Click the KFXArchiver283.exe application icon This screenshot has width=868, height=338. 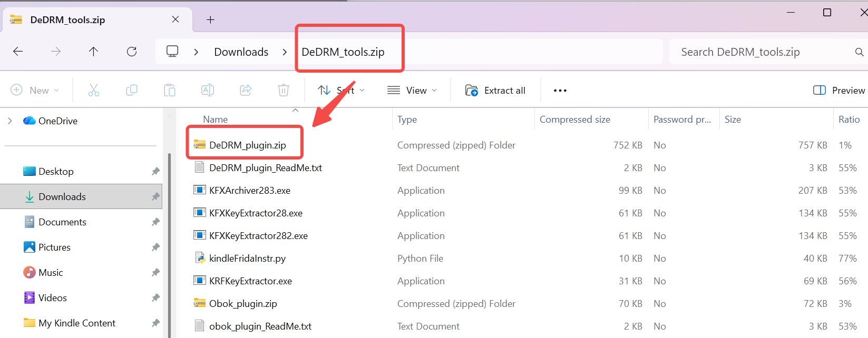(x=200, y=190)
